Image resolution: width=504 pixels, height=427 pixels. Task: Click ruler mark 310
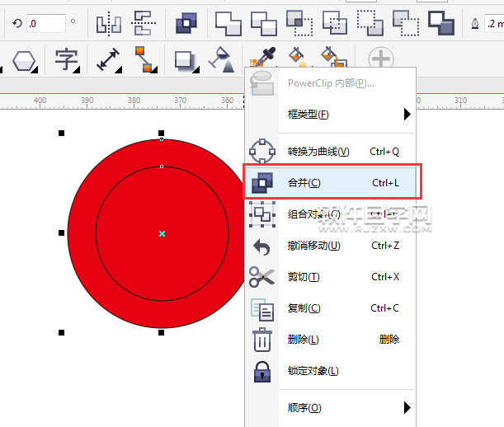click(460, 101)
